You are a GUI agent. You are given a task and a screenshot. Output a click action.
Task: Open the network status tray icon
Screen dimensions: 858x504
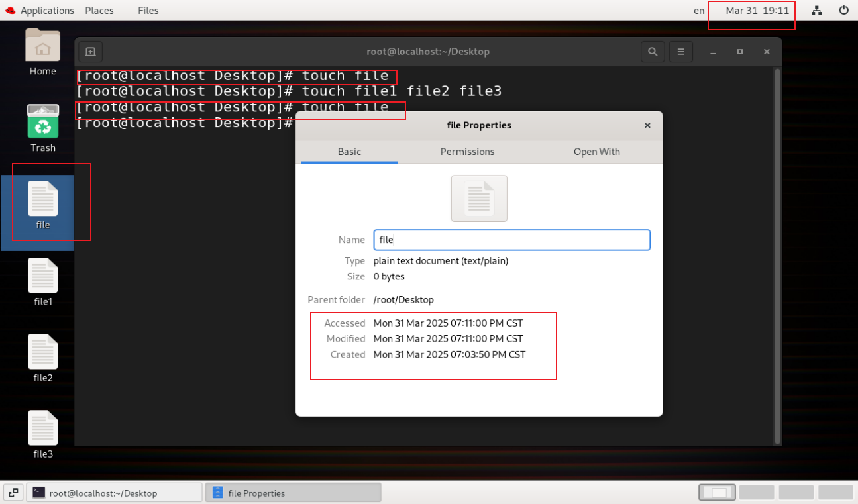pyautogui.click(x=817, y=10)
